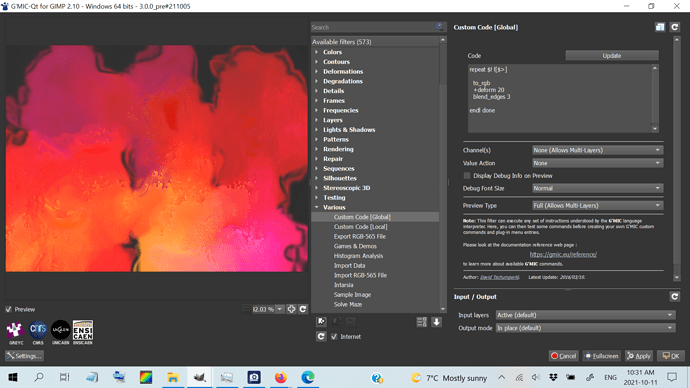Click the zoom-to-fit crosshair icon under preview
690x388 pixels.
point(291,309)
